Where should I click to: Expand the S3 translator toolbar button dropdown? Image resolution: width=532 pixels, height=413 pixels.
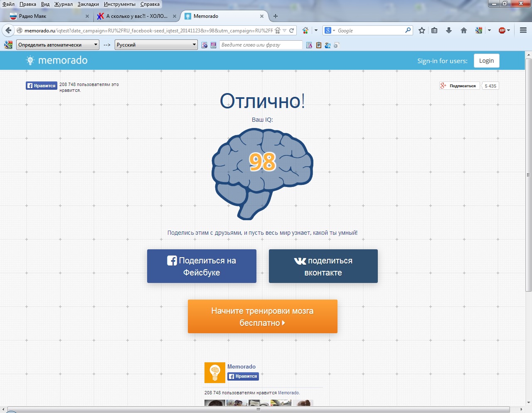pyautogui.click(x=489, y=30)
